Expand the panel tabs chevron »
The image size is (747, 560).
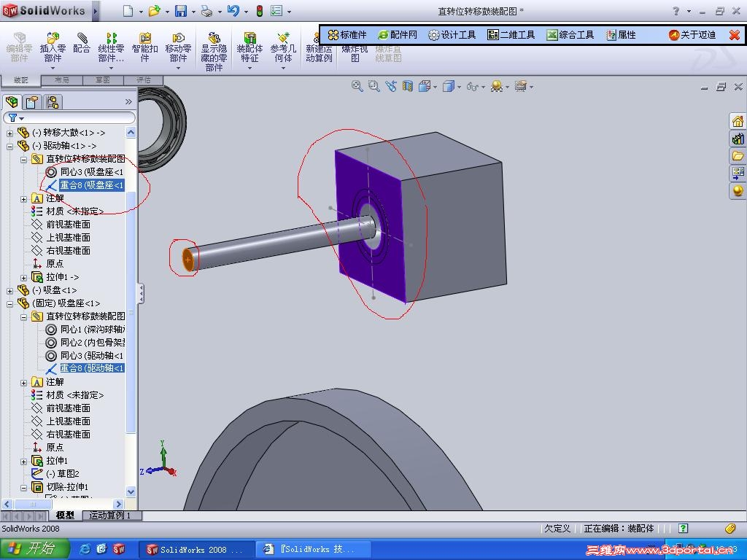(x=128, y=101)
